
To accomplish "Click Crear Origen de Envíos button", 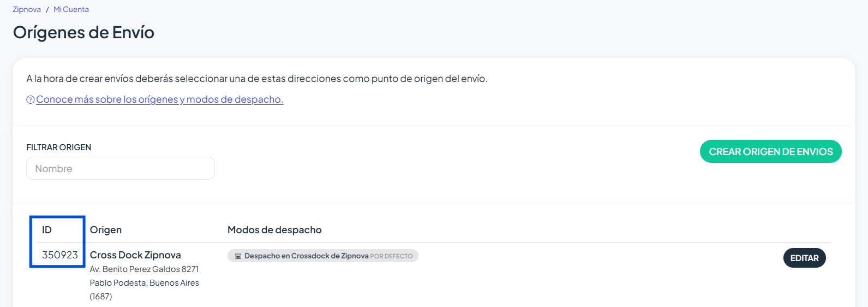I will (770, 152).
